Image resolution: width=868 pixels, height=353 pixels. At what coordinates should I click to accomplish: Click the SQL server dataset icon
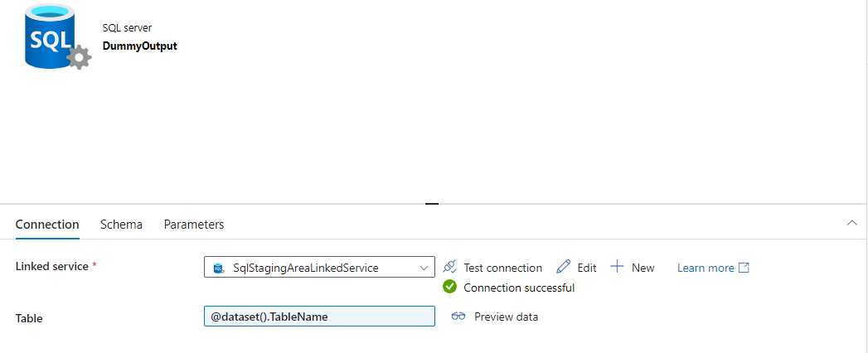57,36
